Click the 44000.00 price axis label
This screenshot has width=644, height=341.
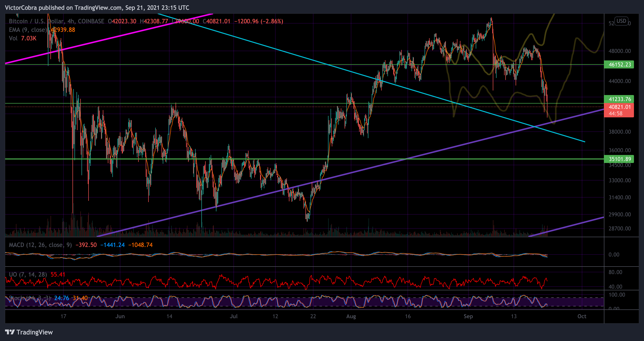(x=620, y=81)
